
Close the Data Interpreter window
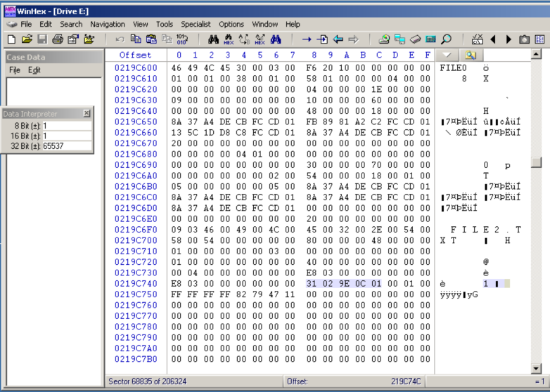pos(87,113)
